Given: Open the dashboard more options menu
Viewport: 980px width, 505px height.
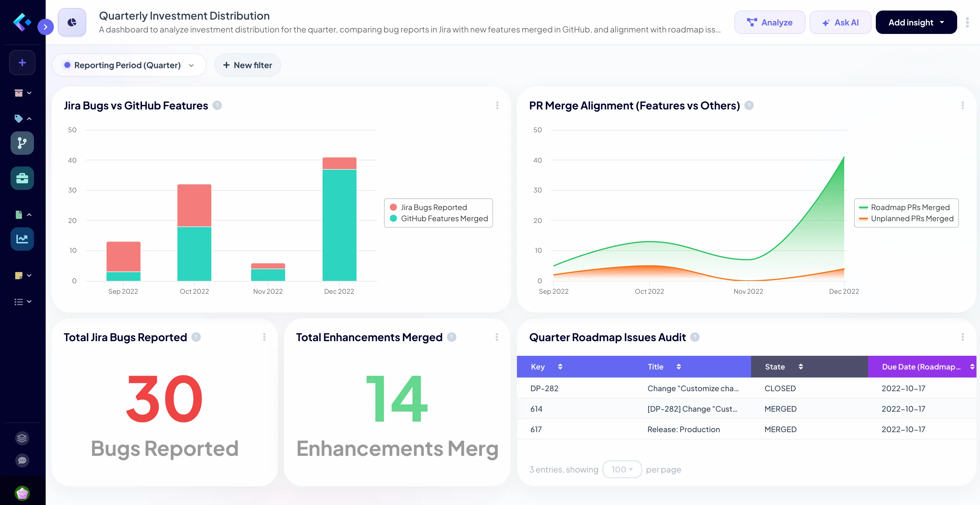Looking at the screenshot, I should pos(967,23).
